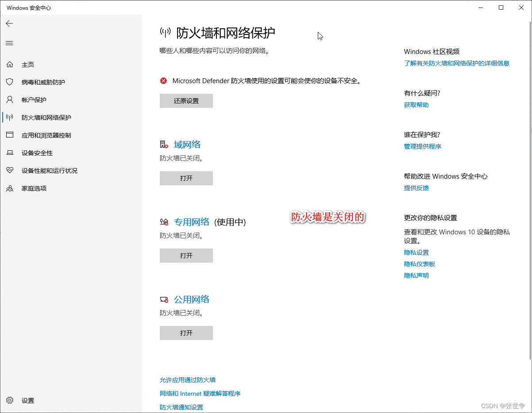
Task: Go to 设备安全性 page
Action: click(x=37, y=153)
